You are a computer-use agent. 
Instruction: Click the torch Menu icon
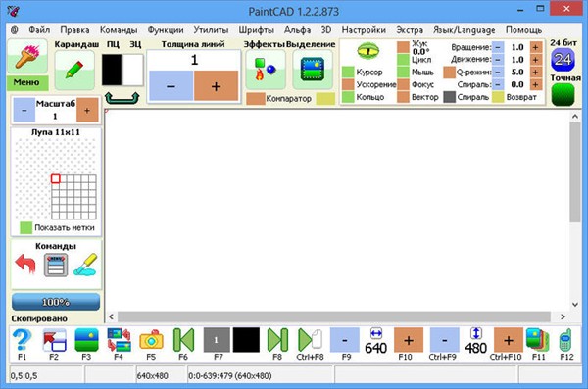click(27, 56)
